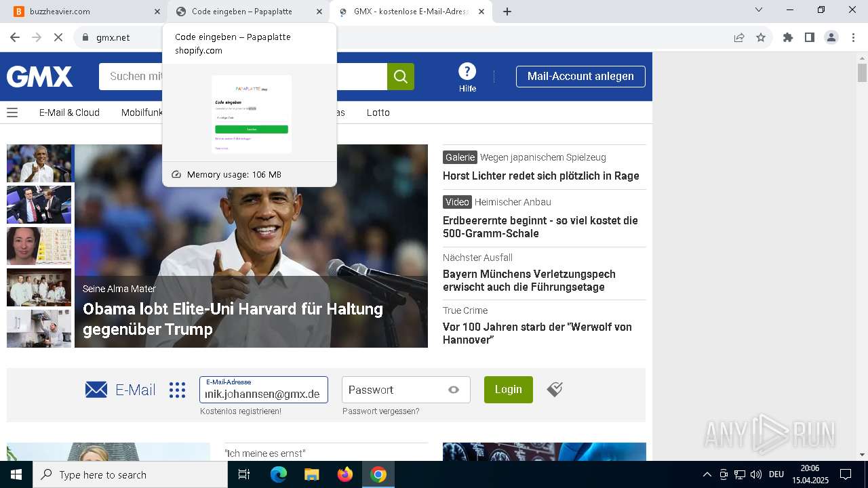868x488 pixels.
Task: Click the Chrome taskbar icon
Action: pyautogui.click(x=378, y=474)
